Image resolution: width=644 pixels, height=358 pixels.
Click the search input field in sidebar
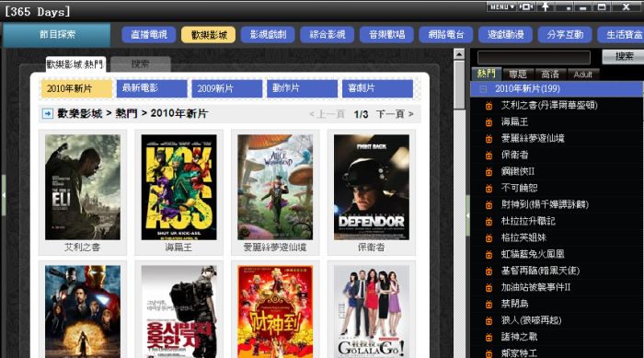pyautogui.click(x=534, y=57)
